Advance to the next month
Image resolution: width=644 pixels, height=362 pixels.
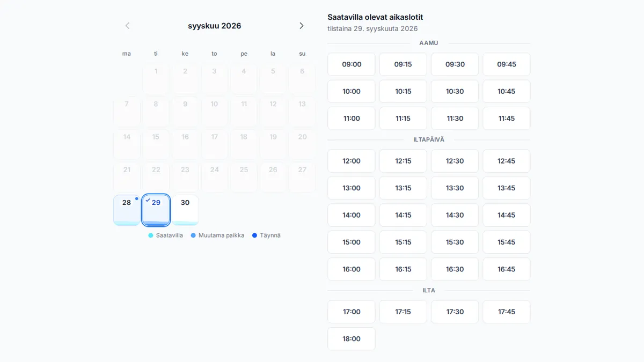[x=302, y=26]
